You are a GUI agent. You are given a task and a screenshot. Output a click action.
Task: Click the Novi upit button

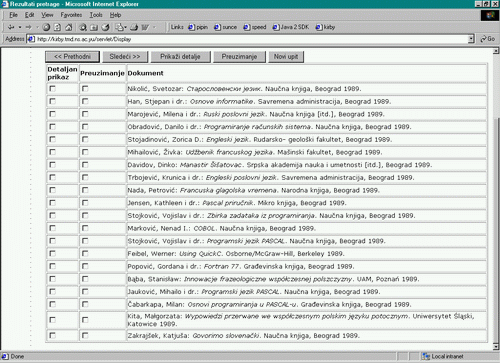pos(286,57)
